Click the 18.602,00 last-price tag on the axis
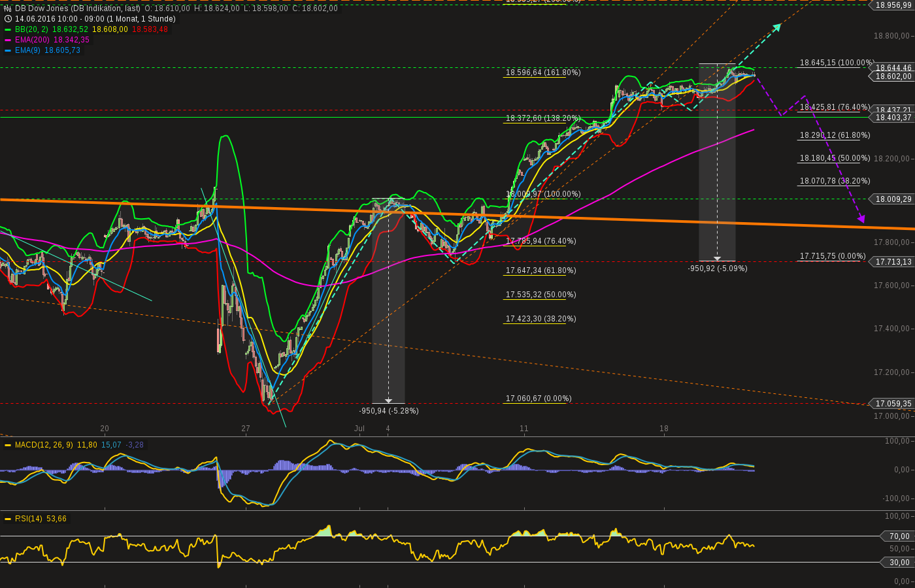Viewport: 915px width, 588px height. [894, 76]
